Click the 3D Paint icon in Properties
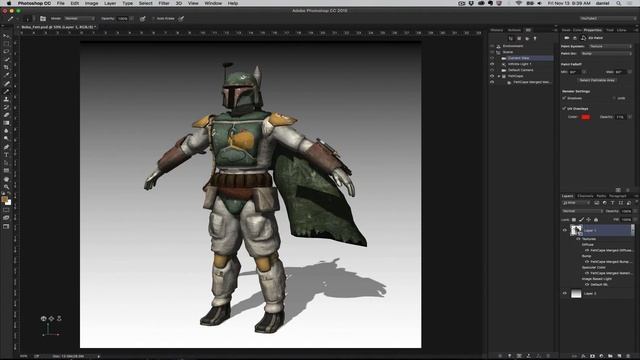 pyautogui.click(x=583, y=38)
